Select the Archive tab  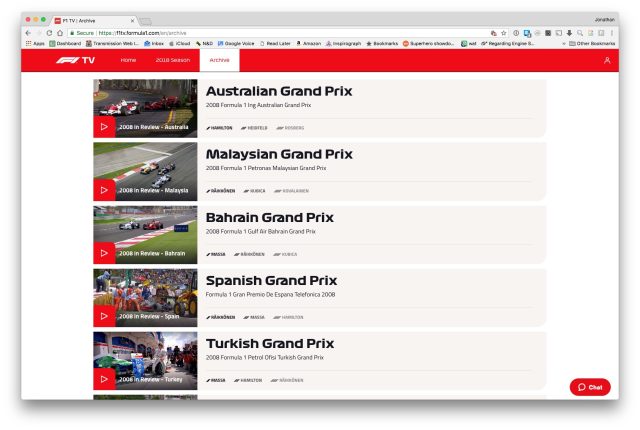point(219,60)
